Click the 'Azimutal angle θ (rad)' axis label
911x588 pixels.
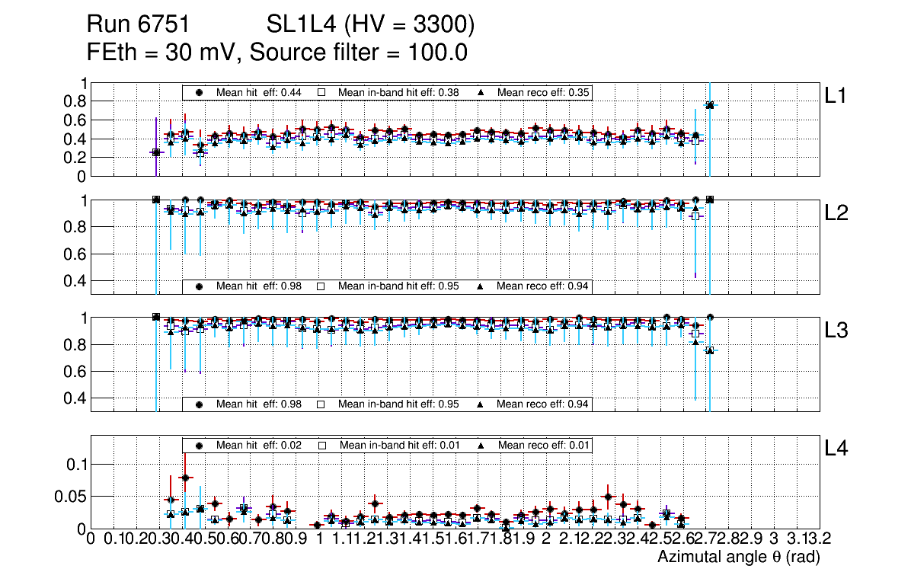[x=738, y=558]
